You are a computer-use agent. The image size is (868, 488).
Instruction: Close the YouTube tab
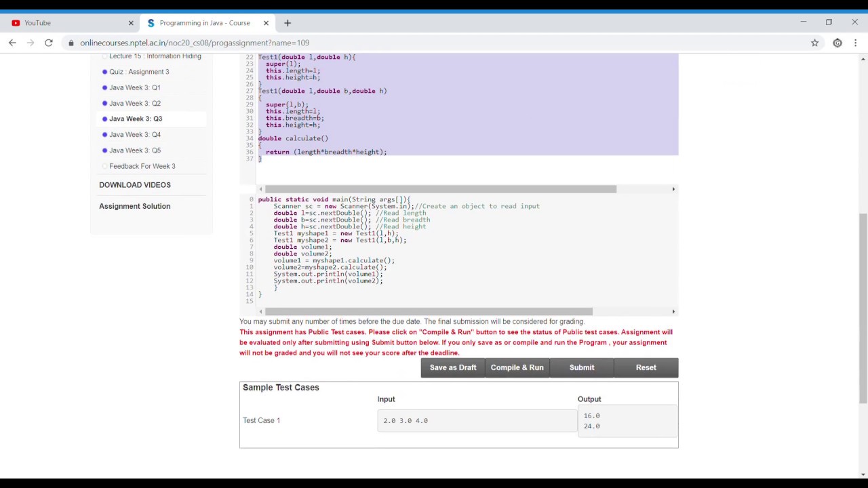pos(131,23)
